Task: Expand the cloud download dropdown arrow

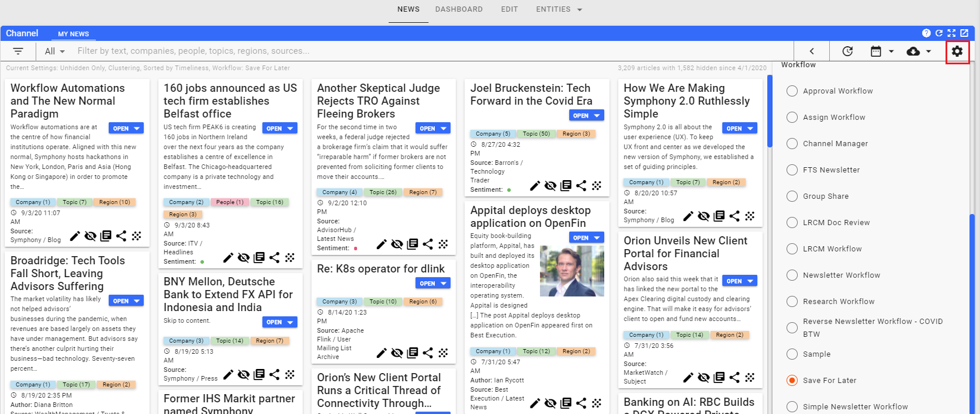Action: [929, 51]
